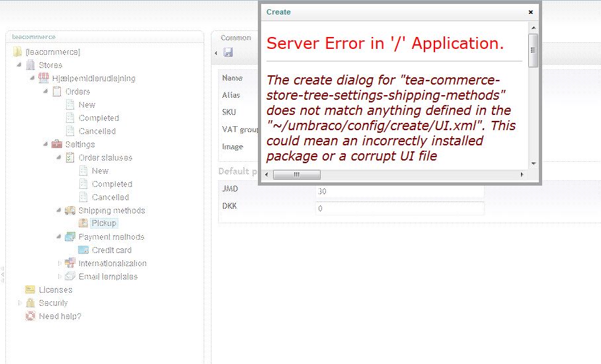Screen dimensions: 601x364
Task: Expand the Email templates node
Action: coord(59,276)
